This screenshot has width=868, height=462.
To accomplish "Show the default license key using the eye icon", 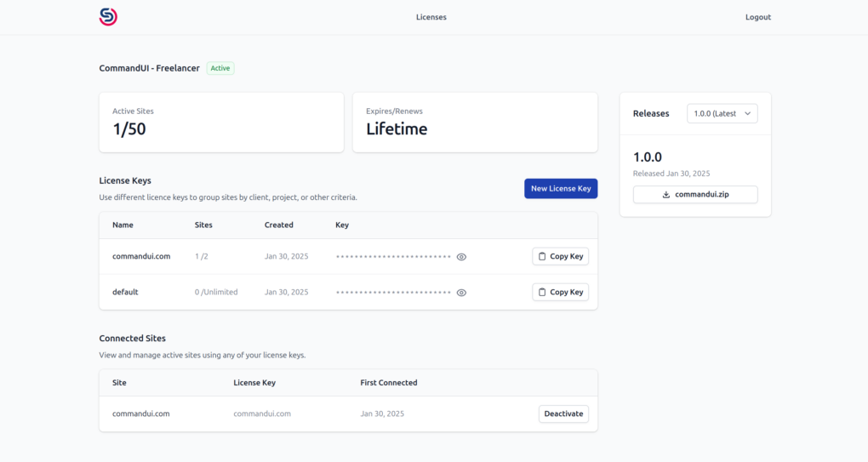I will tap(461, 293).
